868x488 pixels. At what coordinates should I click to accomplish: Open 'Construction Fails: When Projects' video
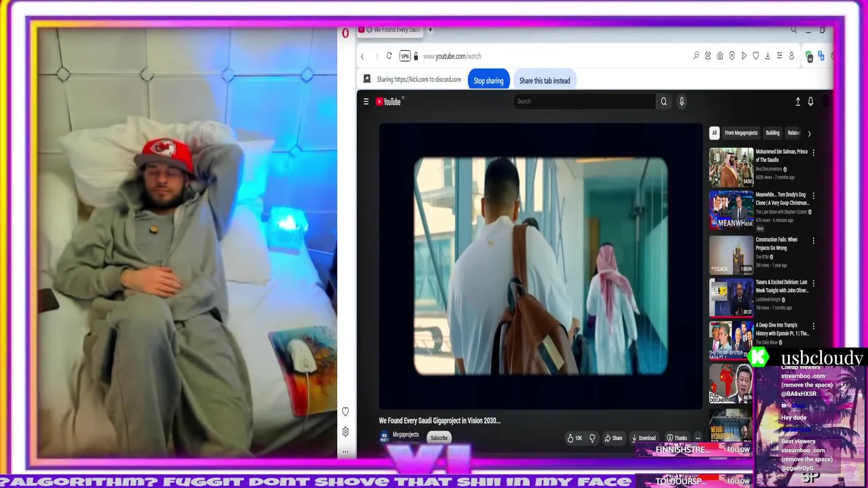(x=731, y=255)
